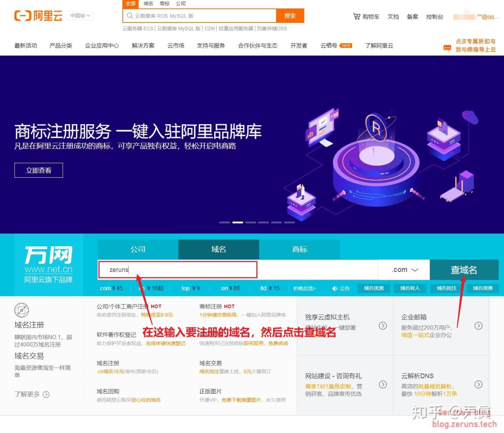Image resolution: width=504 pixels, height=433 pixels.
Task: Click the 域名交易 heading in left sidebar
Action: pyautogui.click(x=29, y=356)
